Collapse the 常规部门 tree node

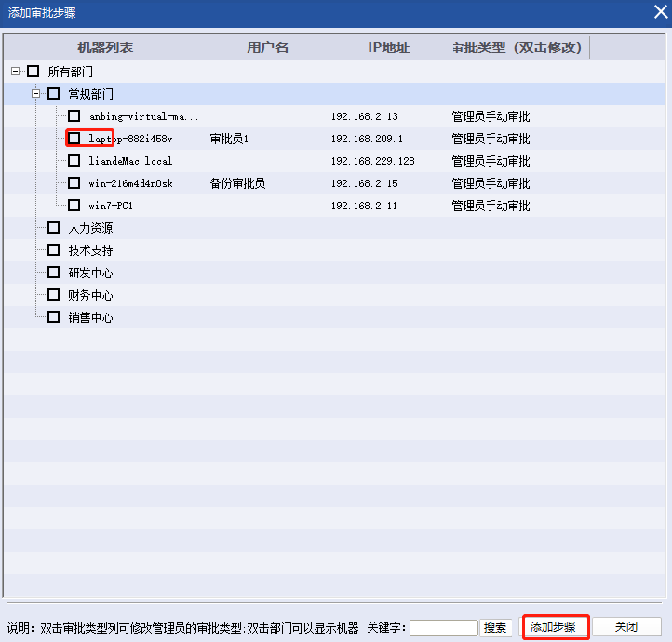pyautogui.click(x=36, y=93)
